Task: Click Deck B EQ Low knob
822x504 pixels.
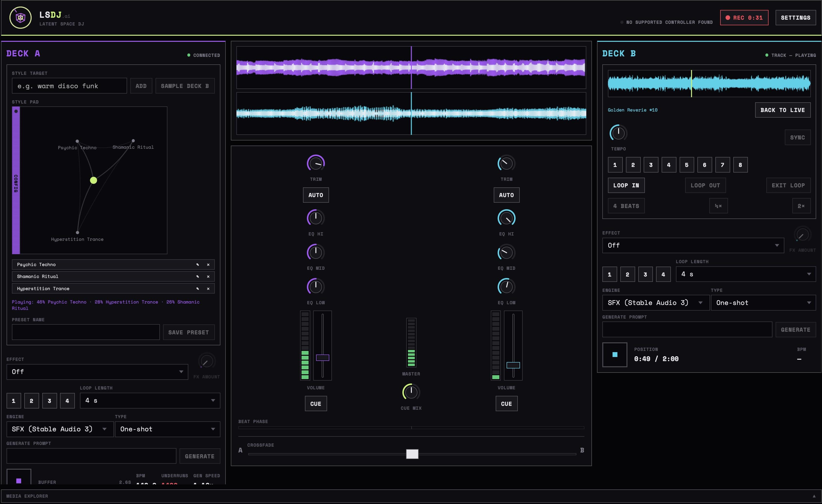Action: point(506,287)
